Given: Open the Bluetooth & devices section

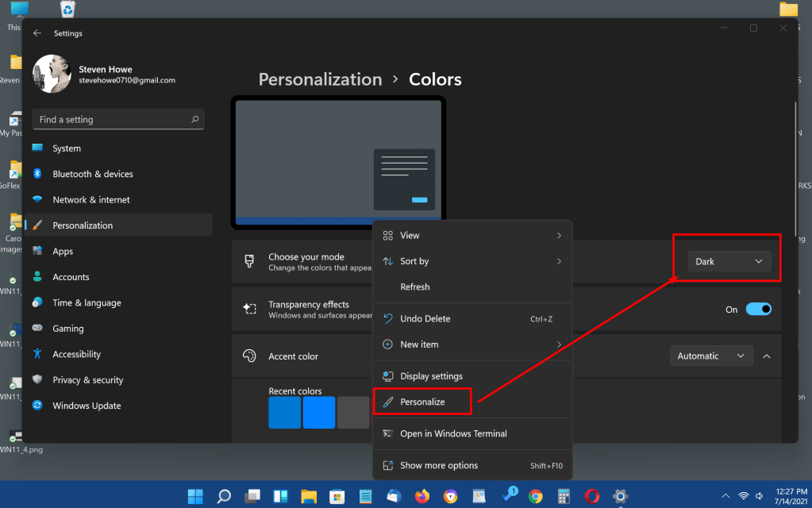Looking at the screenshot, I should [x=92, y=174].
